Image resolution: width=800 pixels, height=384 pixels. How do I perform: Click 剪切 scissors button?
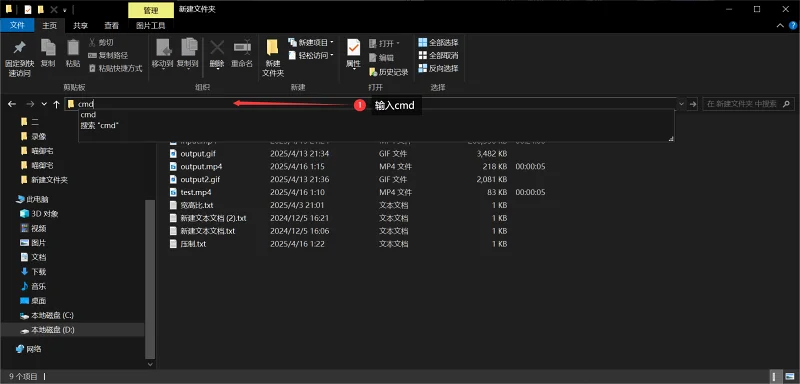click(x=101, y=42)
